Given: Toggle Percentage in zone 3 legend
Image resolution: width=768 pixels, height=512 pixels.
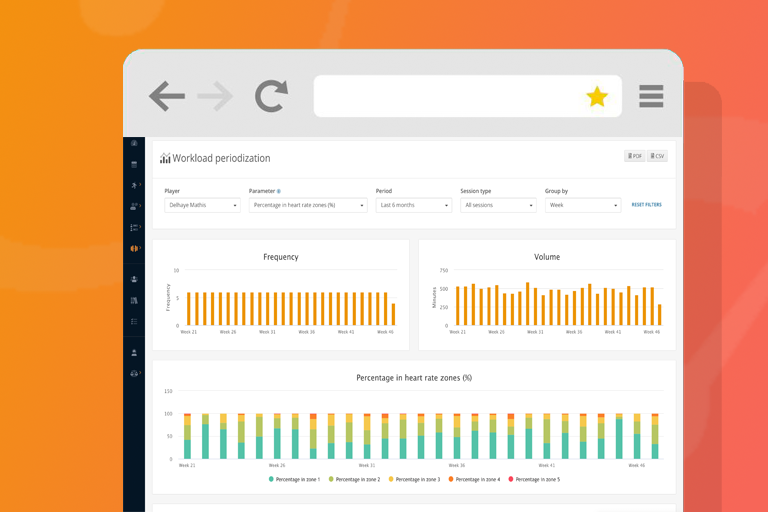Looking at the screenshot, I should coord(414,479).
